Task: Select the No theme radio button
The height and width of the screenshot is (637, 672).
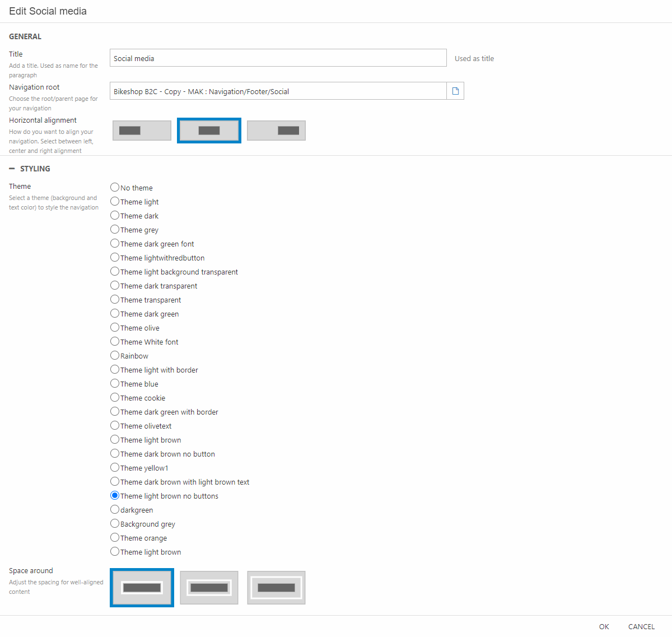Action: (115, 188)
